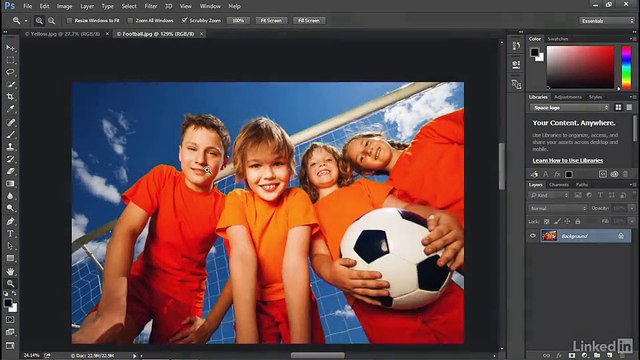This screenshot has width=640, height=360.
Task: Select the Brush tool
Action: click(10, 135)
